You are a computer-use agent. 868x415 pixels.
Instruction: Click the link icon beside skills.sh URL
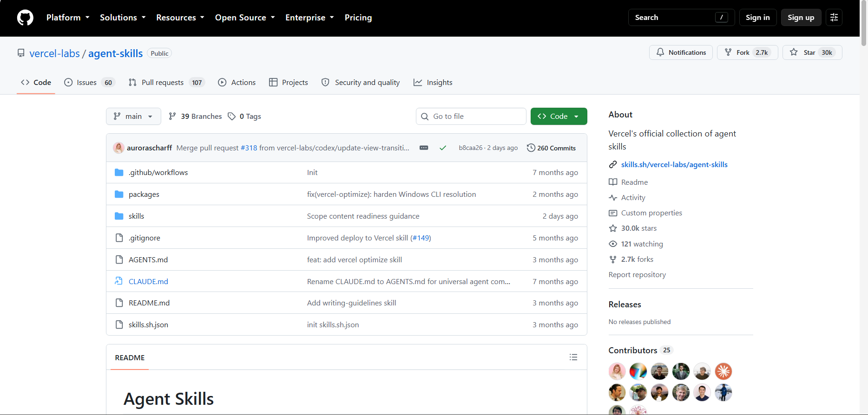coord(613,165)
